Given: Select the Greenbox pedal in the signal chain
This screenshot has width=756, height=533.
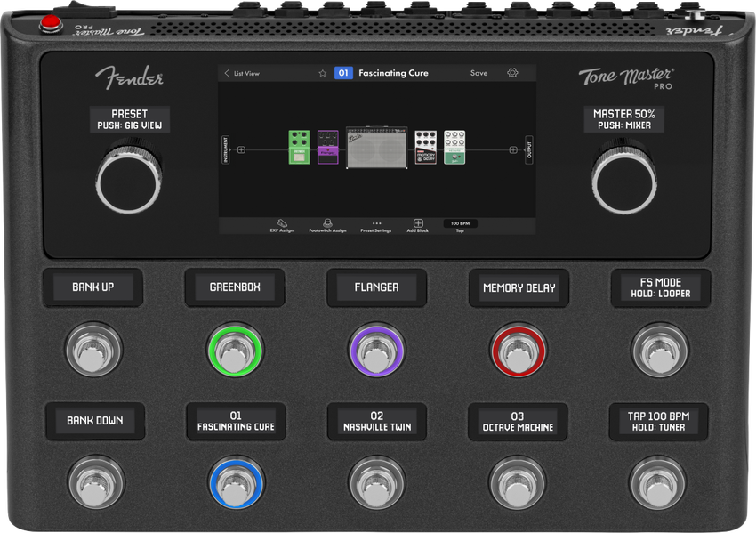Looking at the screenshot, I should 298,148.
